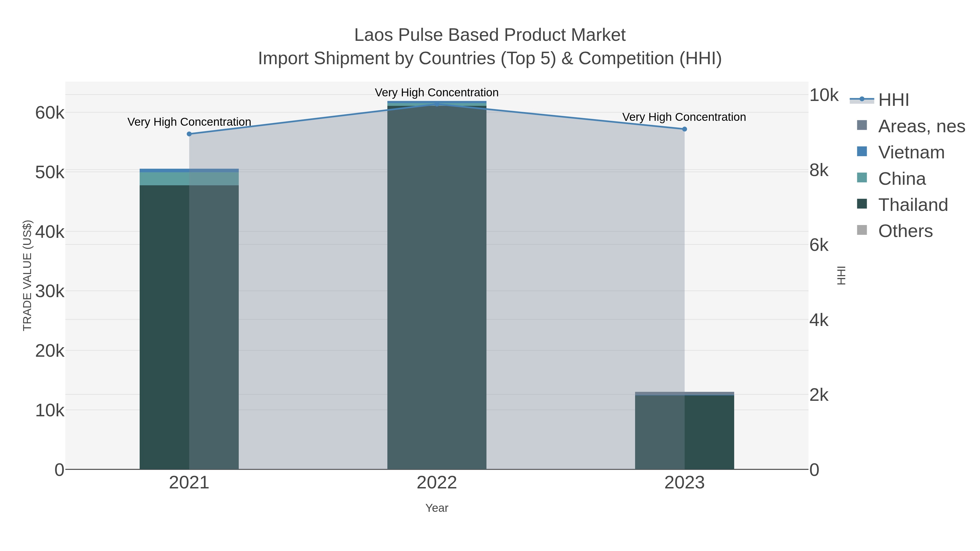Click the 40k left axis tick

pos(50,232)
